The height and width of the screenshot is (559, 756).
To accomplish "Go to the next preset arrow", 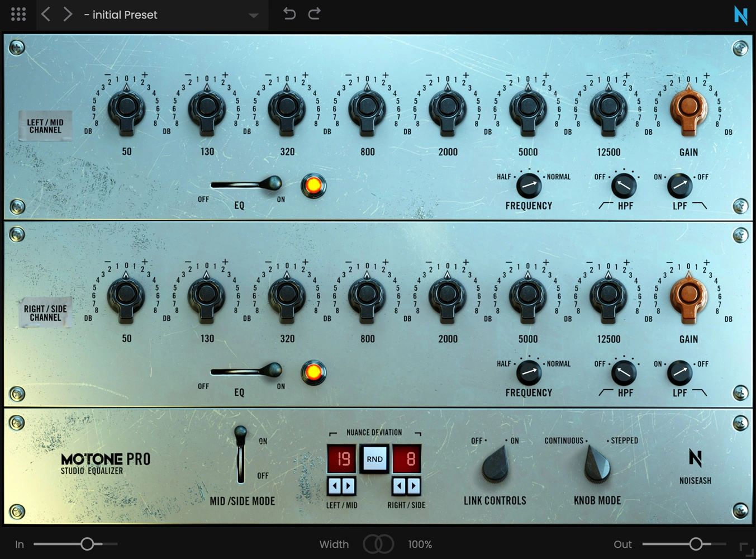I will point(68,15).
